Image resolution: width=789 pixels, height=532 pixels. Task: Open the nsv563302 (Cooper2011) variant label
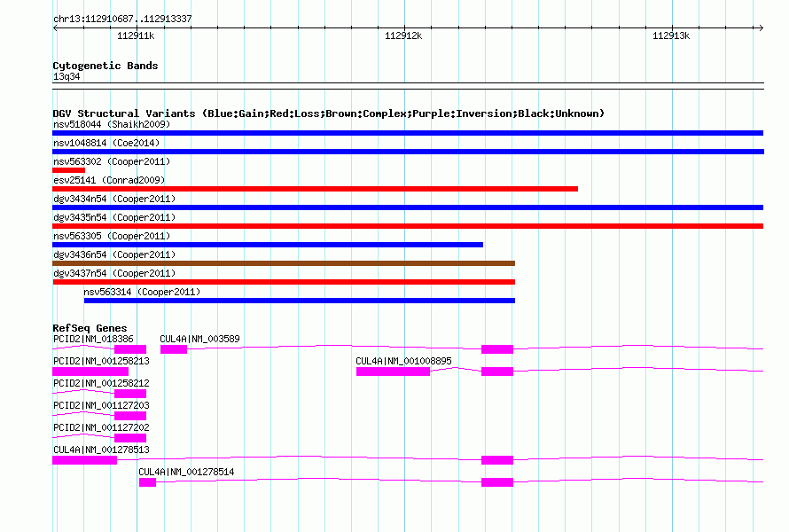[x=112, y=161]
